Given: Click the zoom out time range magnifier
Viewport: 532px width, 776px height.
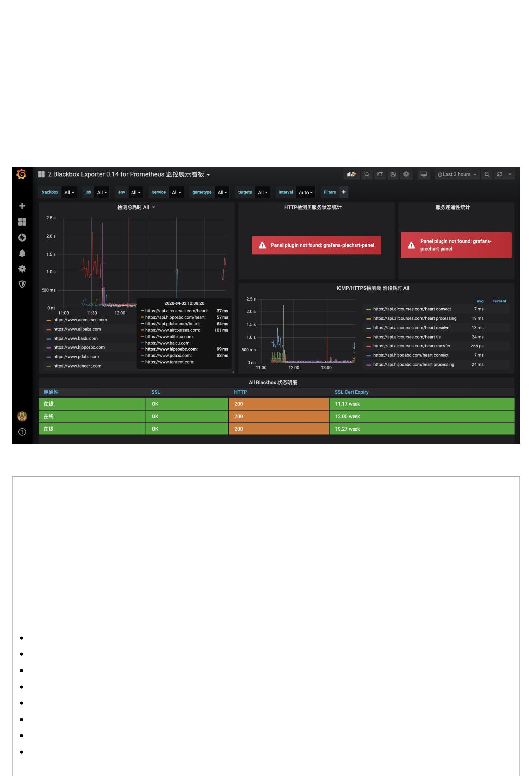Looking at the screenshot, I should tap(487, 174).
